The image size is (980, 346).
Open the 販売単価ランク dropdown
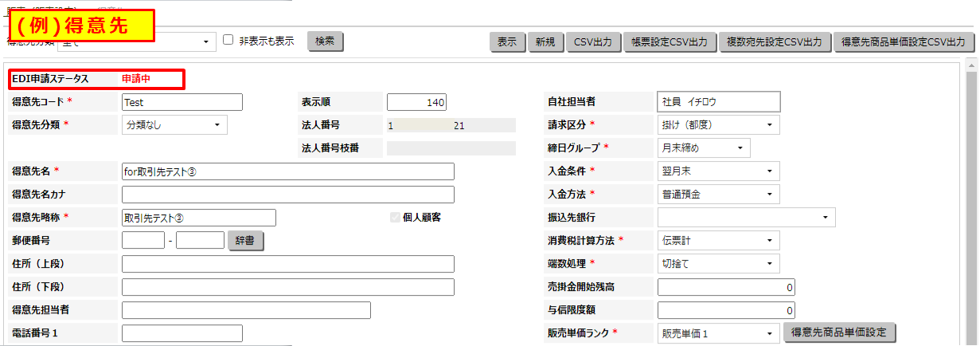point(718,333)
